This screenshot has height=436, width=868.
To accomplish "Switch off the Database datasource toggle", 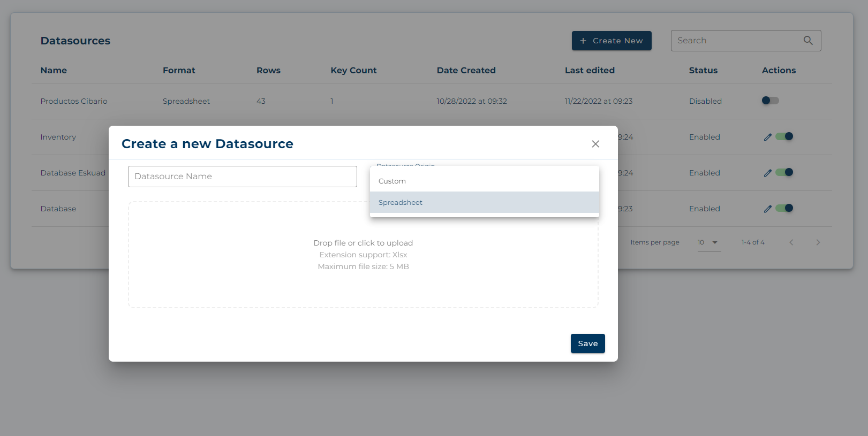I will pos(784,208).
